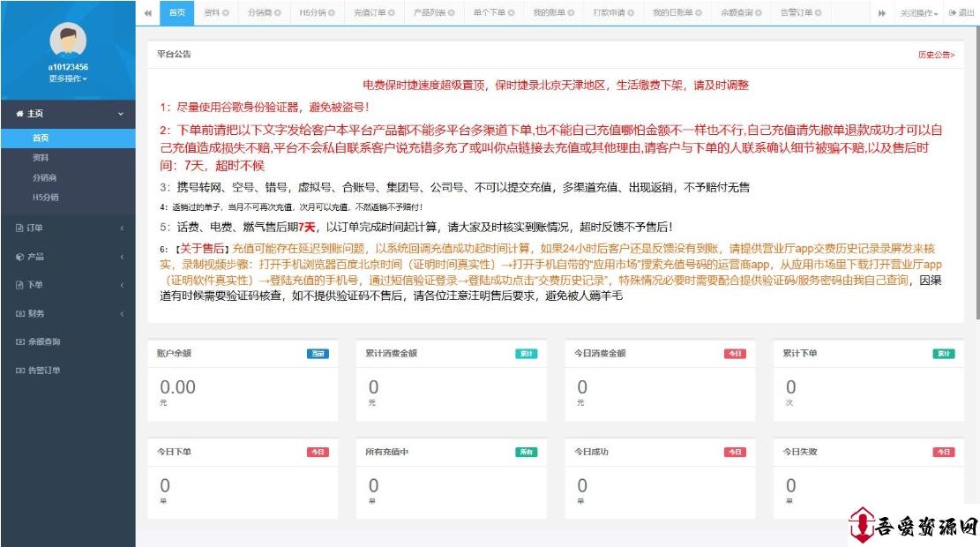Close the 资料 tab with its x icon
This screenshot has height=547, width=980.
coord(226,12)
